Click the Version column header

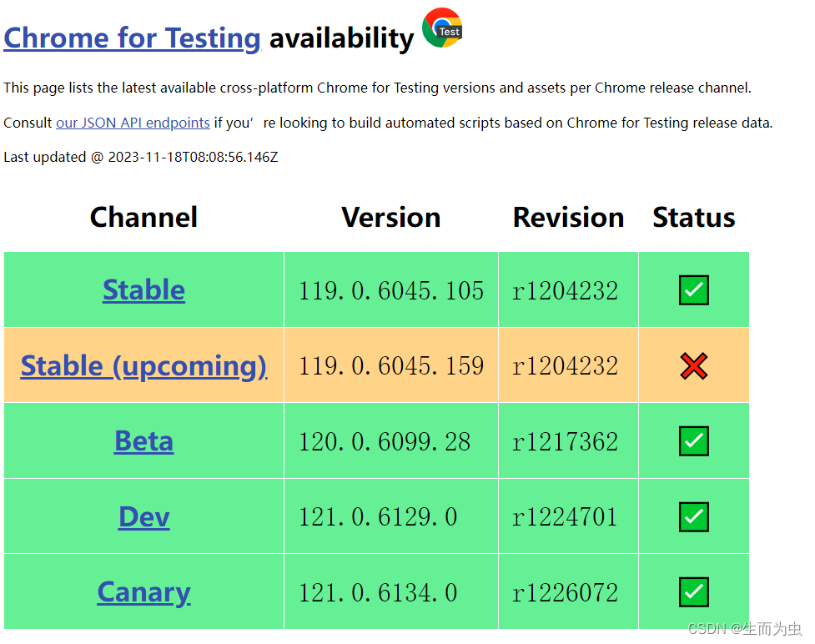click(x=391, y=217)
